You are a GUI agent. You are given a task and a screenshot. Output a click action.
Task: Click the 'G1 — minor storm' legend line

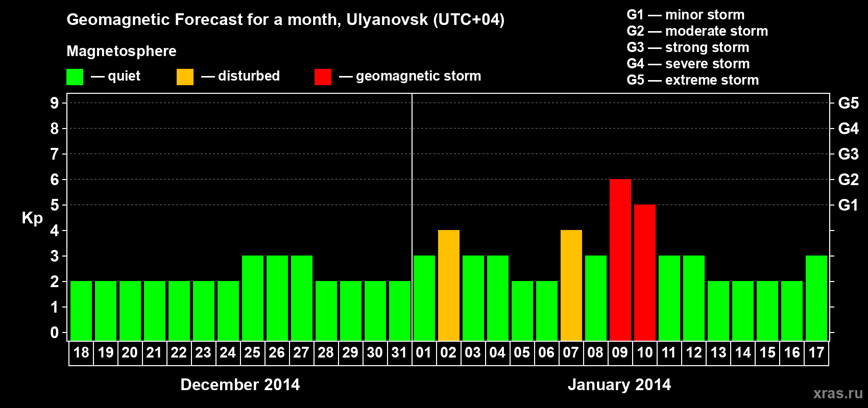(x=686, y=15)
